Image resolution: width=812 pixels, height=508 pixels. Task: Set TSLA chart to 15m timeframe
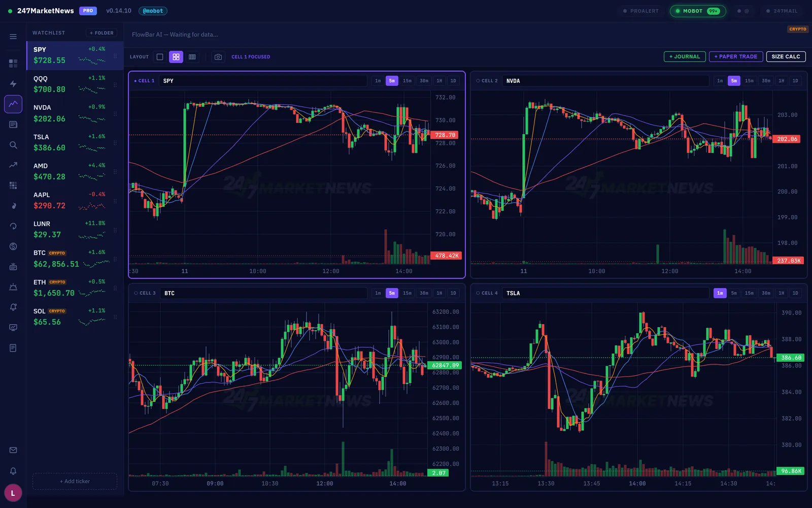[749, 293]
